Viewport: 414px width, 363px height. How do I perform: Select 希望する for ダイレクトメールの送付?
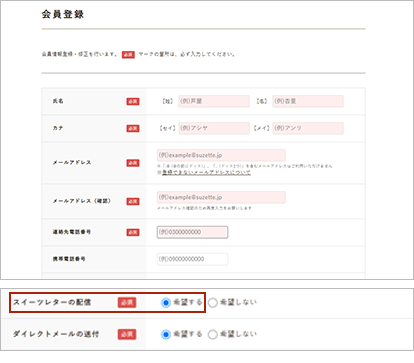(166, 334)
